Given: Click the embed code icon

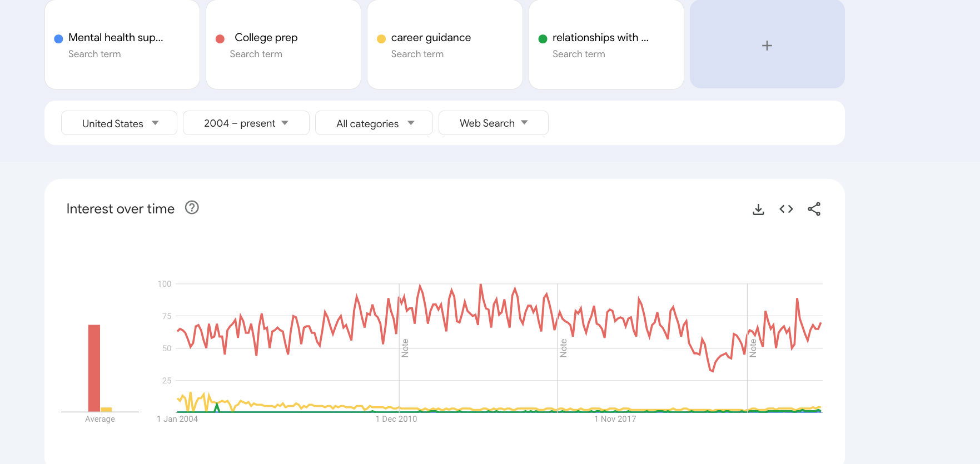Looking at the screenshot, I should click(786, 209).
